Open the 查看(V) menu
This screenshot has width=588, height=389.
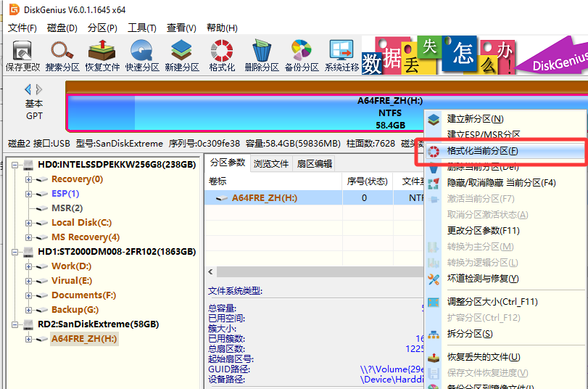181,28
